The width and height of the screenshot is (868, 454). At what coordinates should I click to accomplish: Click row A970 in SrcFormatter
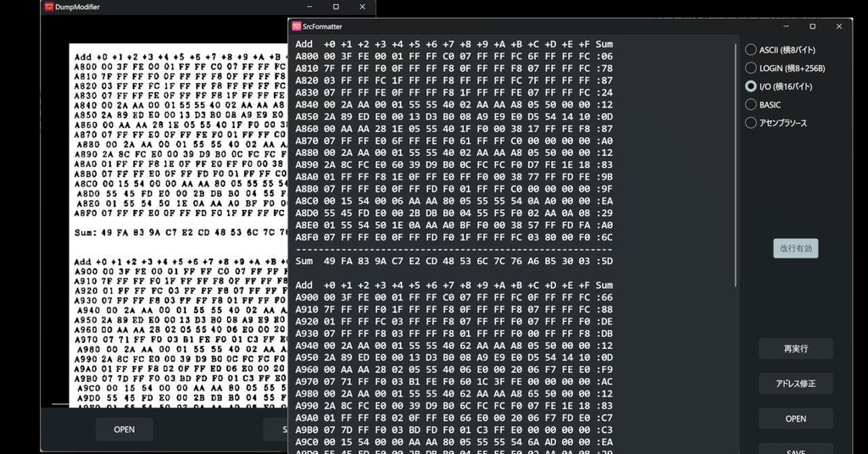pyautogui.click(x=454, y=381)
